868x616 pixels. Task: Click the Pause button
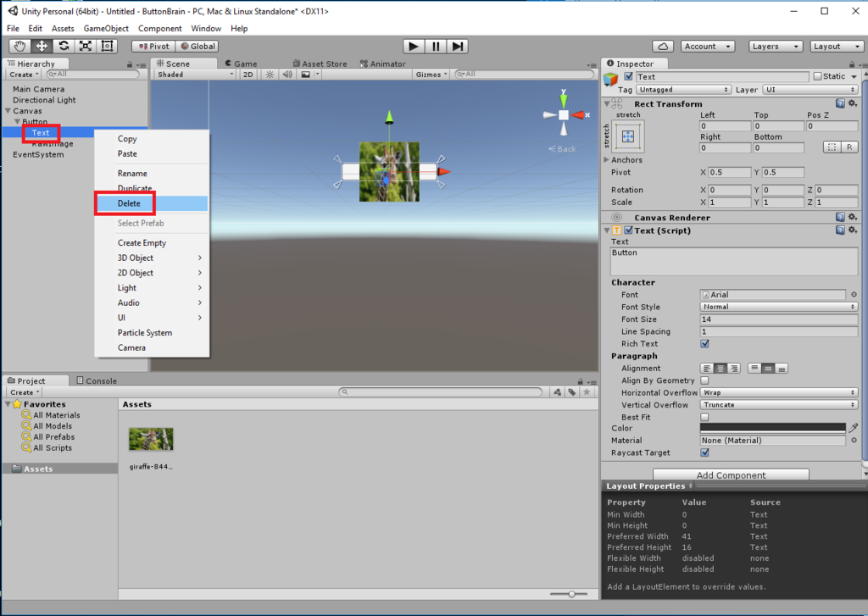pyautogui.click(x=436, y=47)
